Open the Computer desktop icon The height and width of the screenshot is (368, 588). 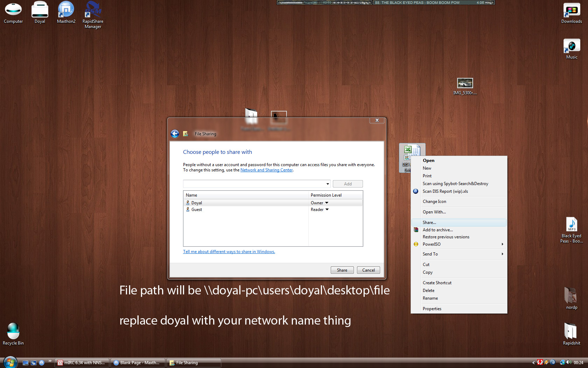point(13,11)
